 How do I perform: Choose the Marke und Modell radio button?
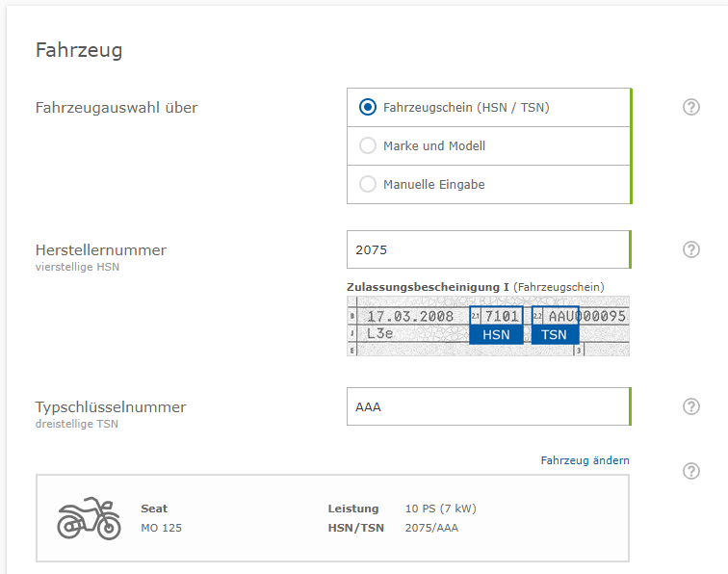[368, 146]
